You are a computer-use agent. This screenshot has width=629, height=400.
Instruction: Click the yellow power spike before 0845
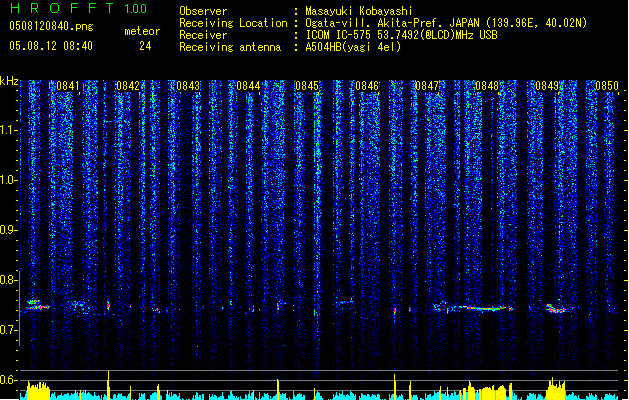coord(278,389)
